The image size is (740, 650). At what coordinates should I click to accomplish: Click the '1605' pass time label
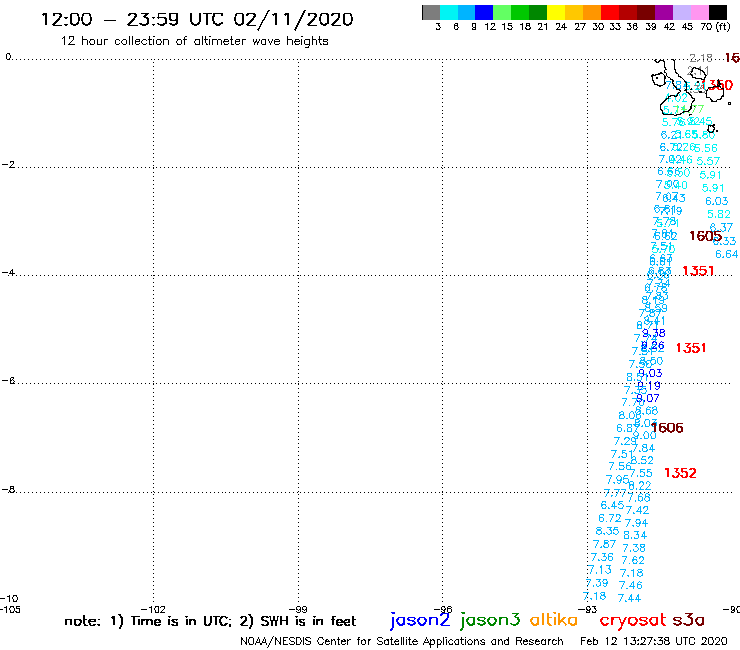705,236
